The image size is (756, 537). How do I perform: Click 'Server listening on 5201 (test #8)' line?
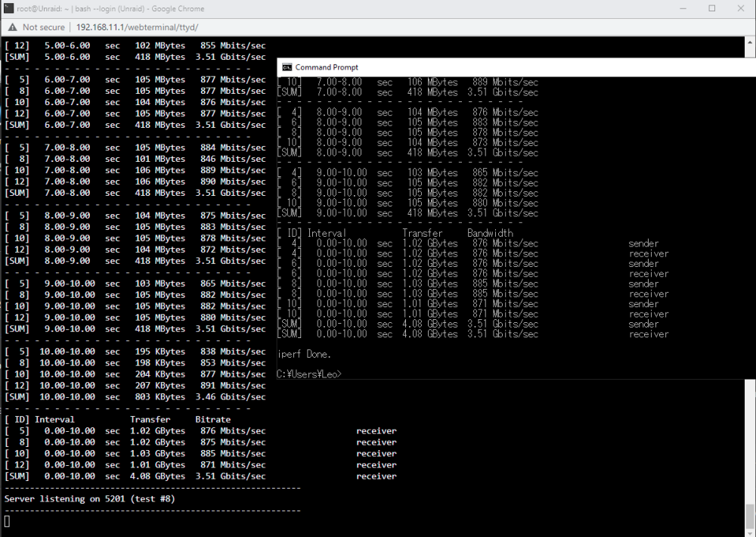click(90, 499)
